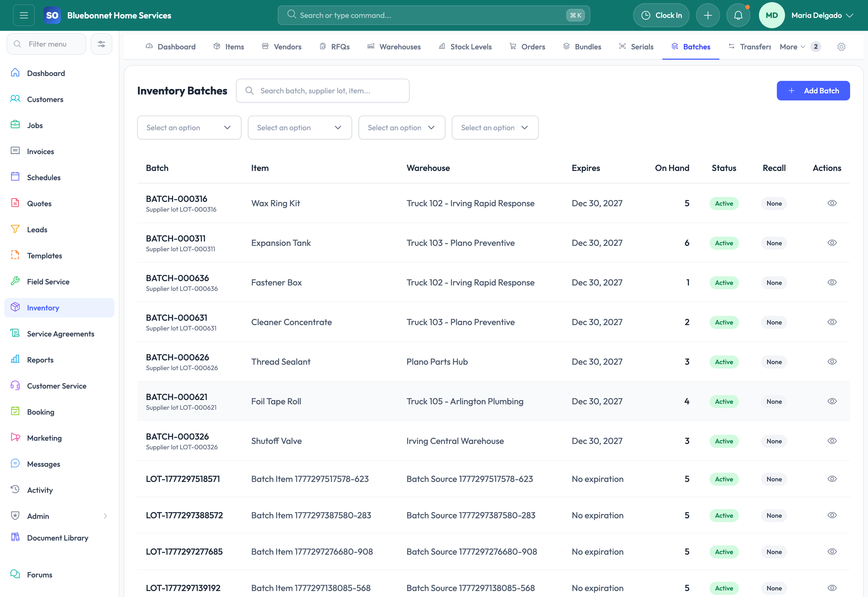This screenshot has height=597, width=868.
Task: Click the Active status of BATCH-000326
Action: 724,441
